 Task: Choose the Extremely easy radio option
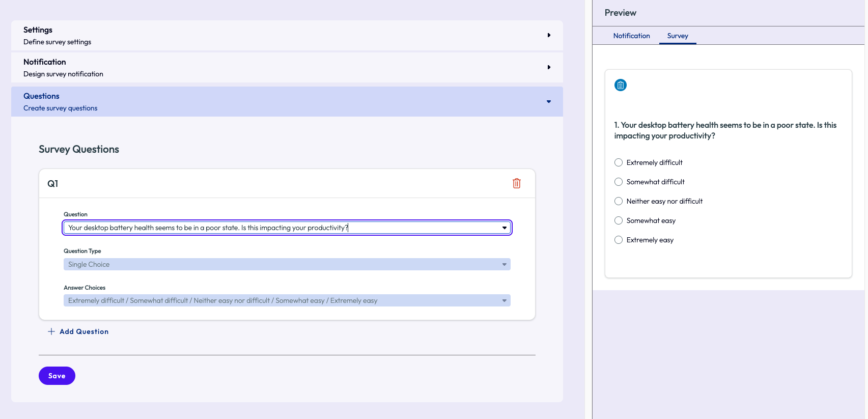point(619,240)
